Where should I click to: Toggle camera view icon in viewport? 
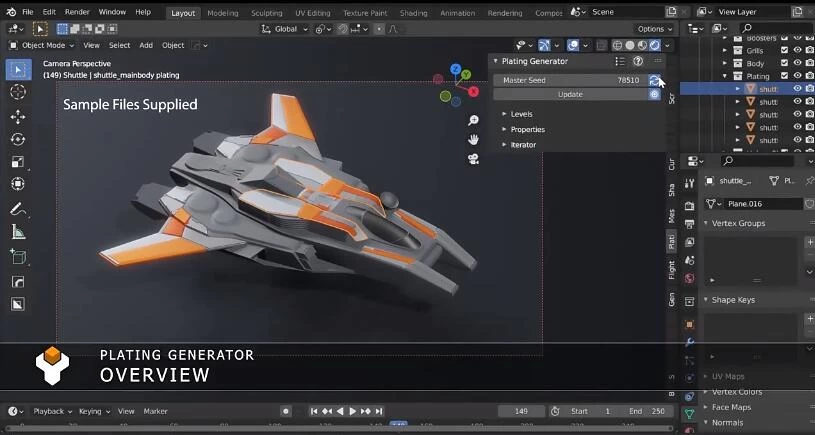[x=474, y=157]
